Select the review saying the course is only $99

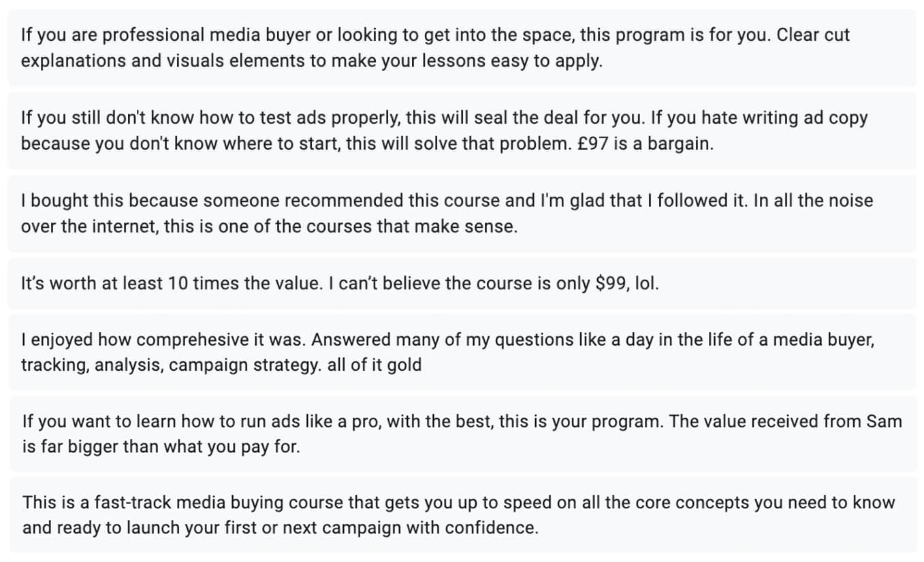pyautogui.click(x=462, y=283)
